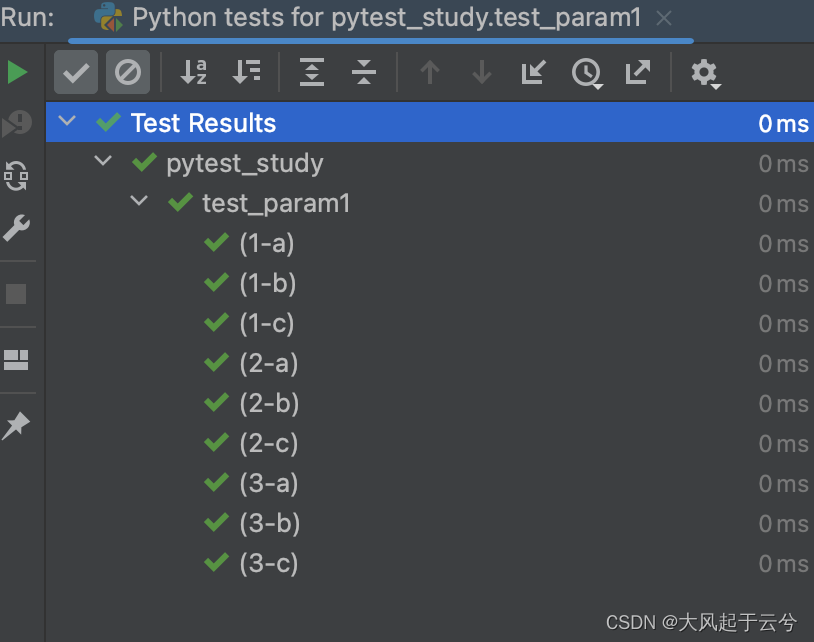Click the Collapse All toolbar item
Image resolution: width=814 pixels, height=642 pixels.
click(366, 72)
